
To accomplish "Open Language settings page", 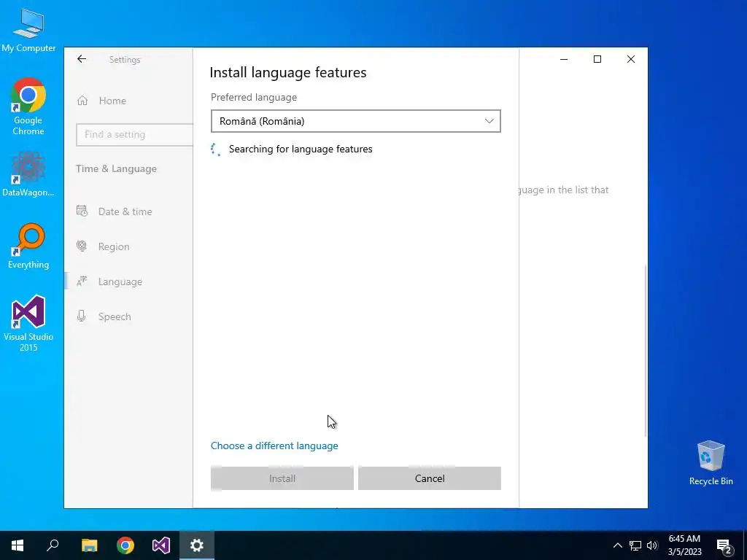I will (120, 281).
